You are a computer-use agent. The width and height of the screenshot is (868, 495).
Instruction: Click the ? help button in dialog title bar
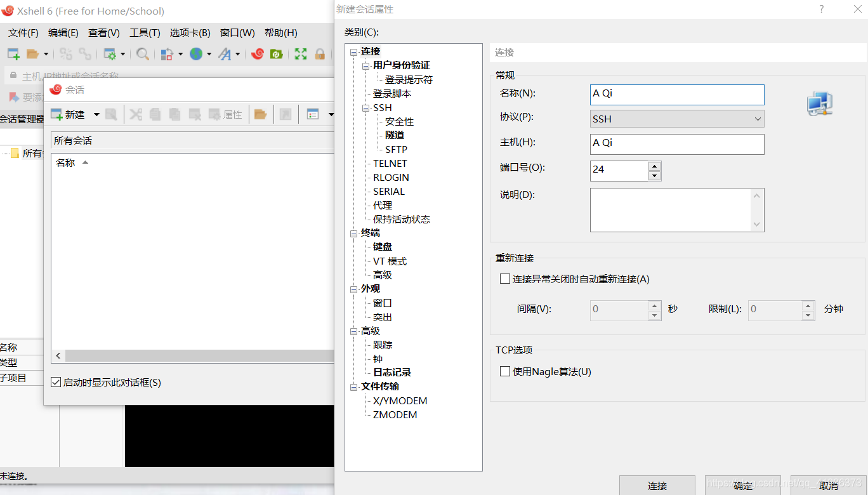coord(821,9)
